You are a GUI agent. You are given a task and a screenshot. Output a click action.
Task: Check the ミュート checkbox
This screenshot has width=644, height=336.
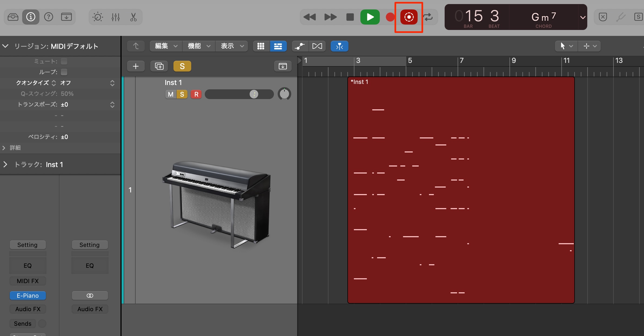[x=64, y=62]
